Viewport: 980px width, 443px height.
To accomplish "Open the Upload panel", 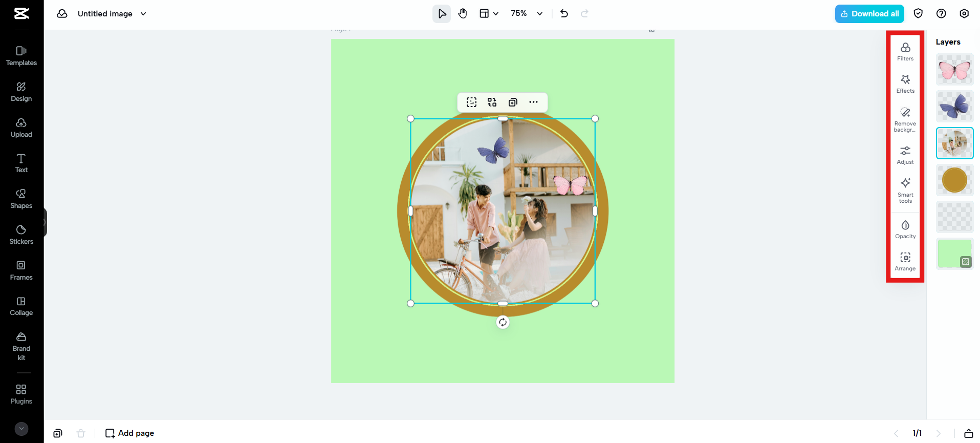I will [x=21, y=128].
